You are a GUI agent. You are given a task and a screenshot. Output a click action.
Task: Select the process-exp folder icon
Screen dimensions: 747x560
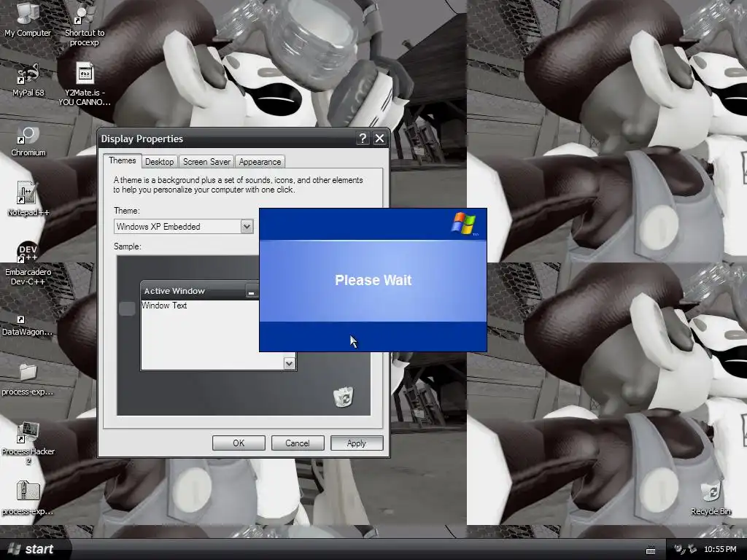[28, 379]
